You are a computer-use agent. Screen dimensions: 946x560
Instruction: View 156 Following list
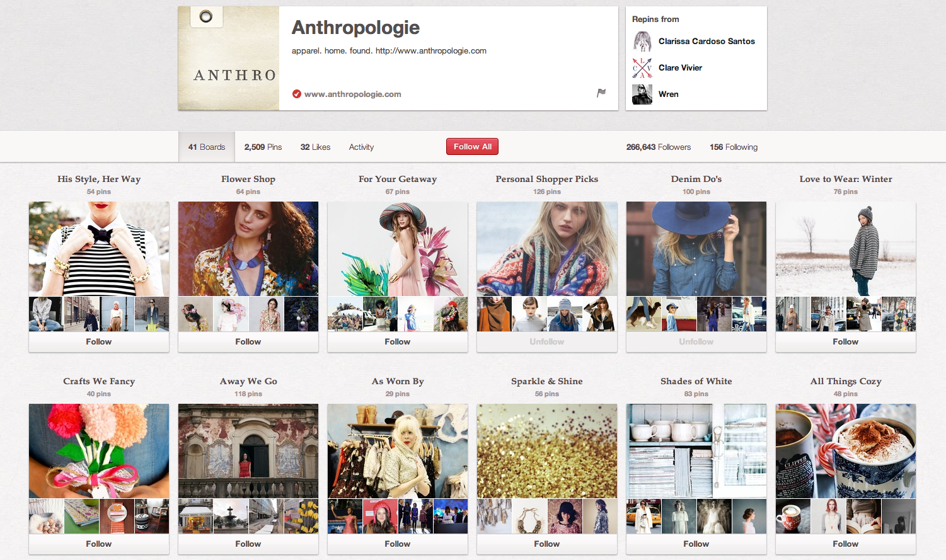click(734, 147)
